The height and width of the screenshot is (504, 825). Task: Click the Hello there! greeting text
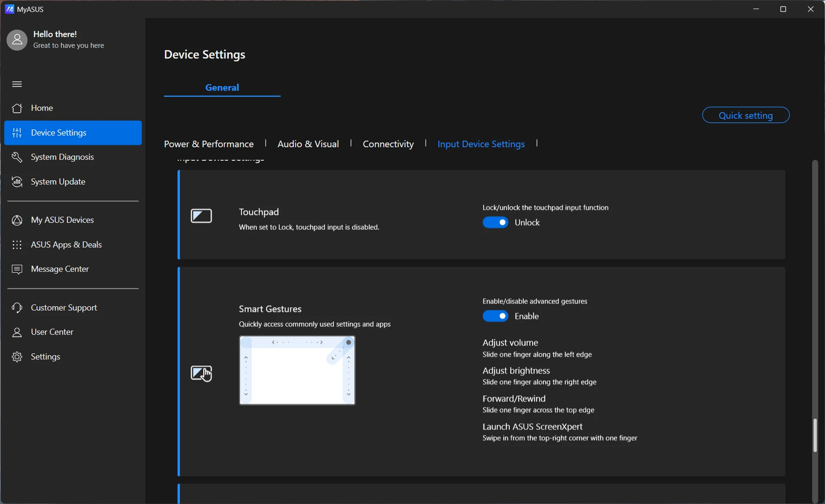[55, 34]
